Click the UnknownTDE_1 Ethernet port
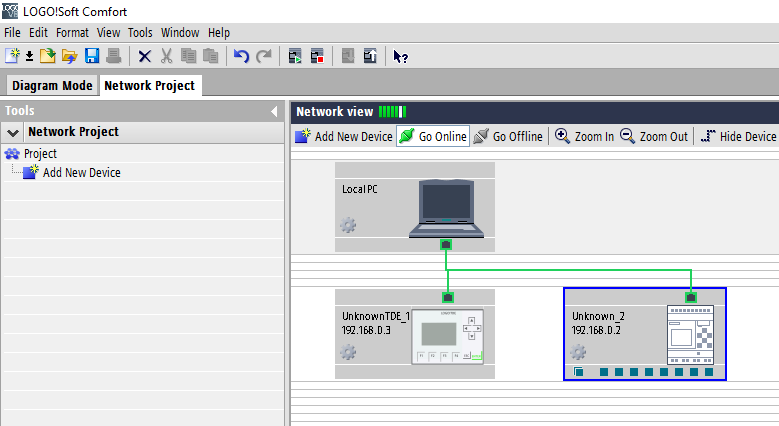The image size is (779, 426). [x=448, y=297]
